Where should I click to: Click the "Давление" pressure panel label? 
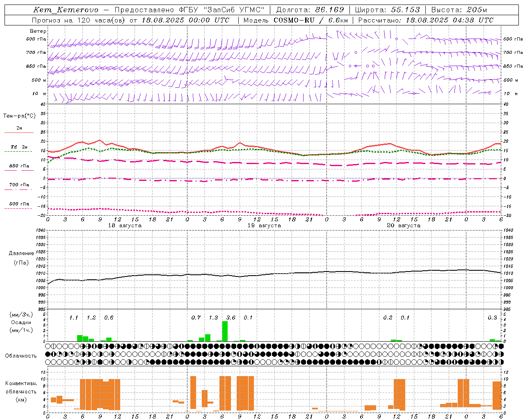click(x=21, y=253)
